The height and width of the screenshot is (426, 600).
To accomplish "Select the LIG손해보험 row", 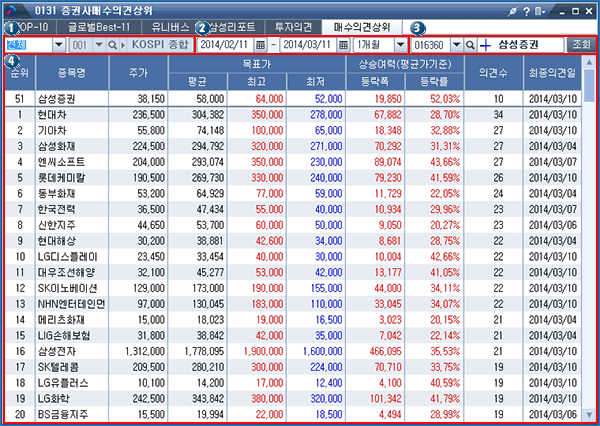I will (293, 335).
